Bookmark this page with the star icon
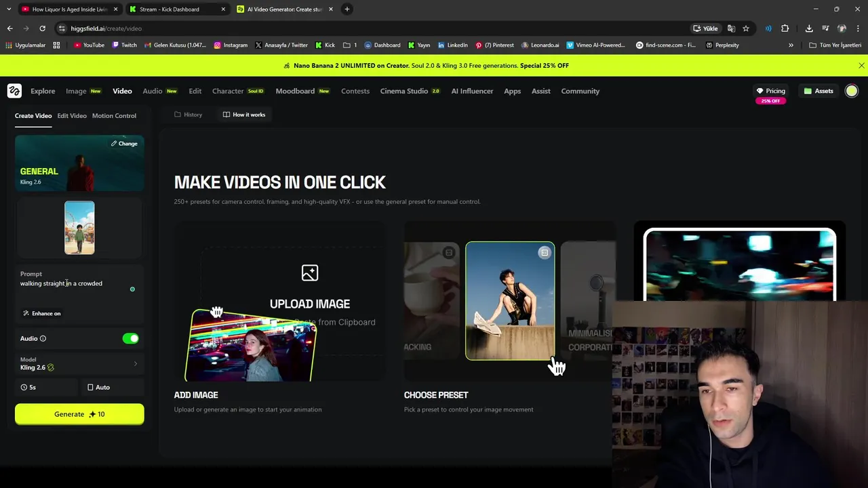The image size is (868, 488). (x=746, y=28)
